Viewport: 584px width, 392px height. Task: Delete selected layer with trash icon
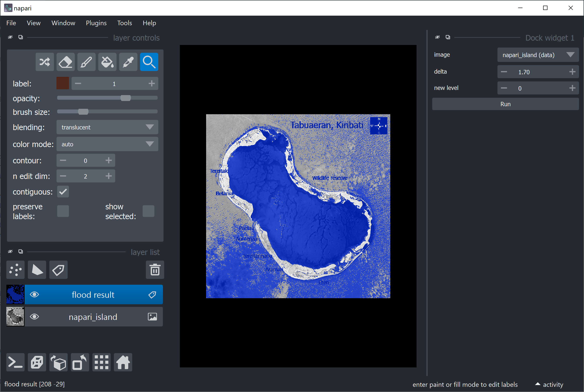click(x=155, y=270)
